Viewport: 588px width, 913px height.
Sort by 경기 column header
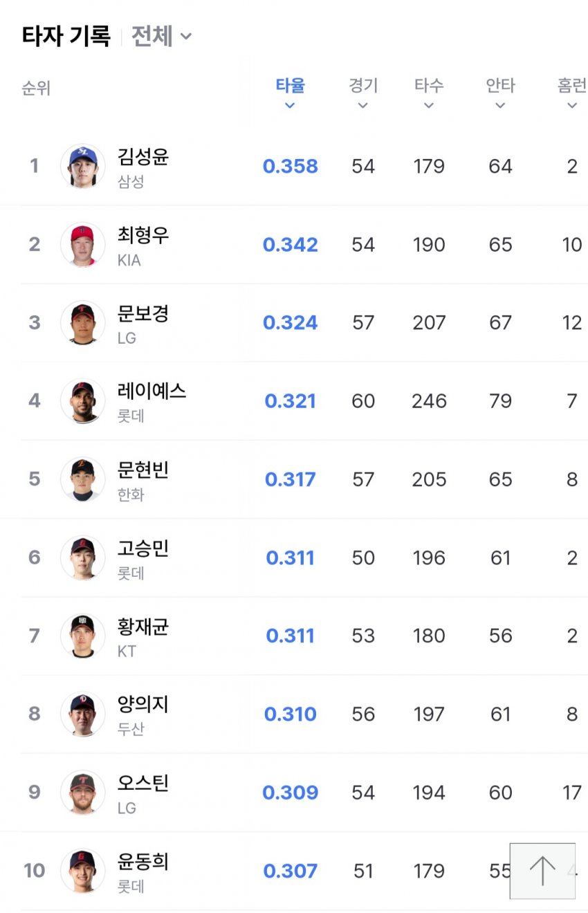pyautogui.click(x=363, y=92)
